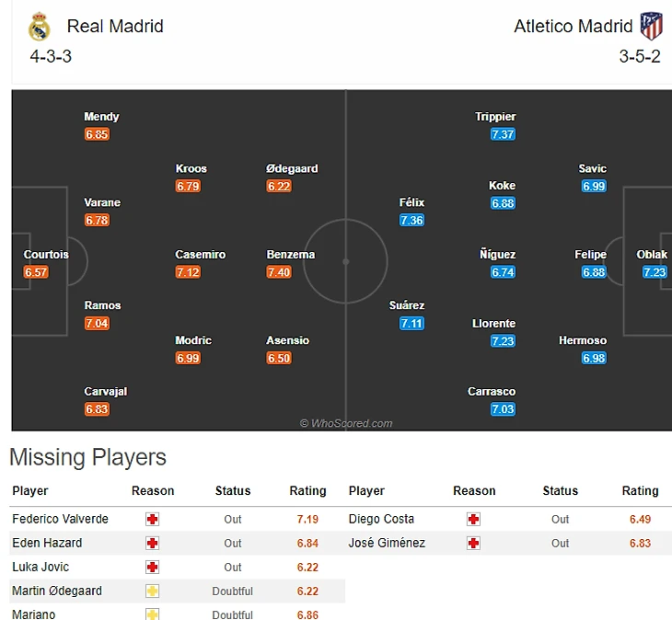
Task: Click Martin Ødegaard's yellow doubtful icon
Action: point(152,591)
